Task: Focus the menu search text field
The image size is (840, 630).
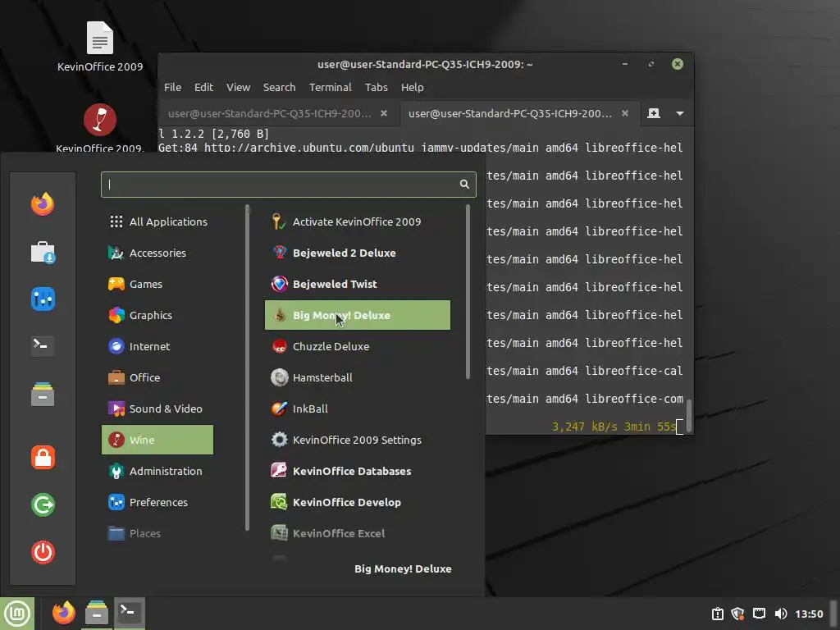Action: [288, 185]
